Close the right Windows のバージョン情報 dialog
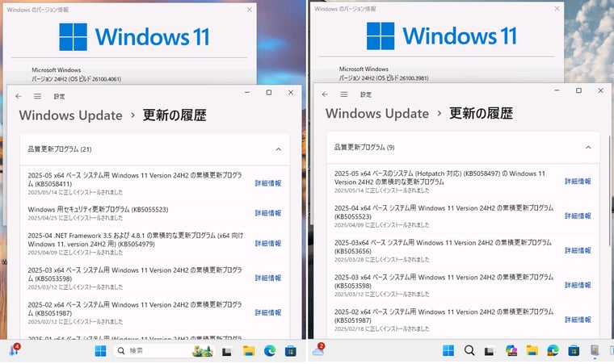 (557, 9)
